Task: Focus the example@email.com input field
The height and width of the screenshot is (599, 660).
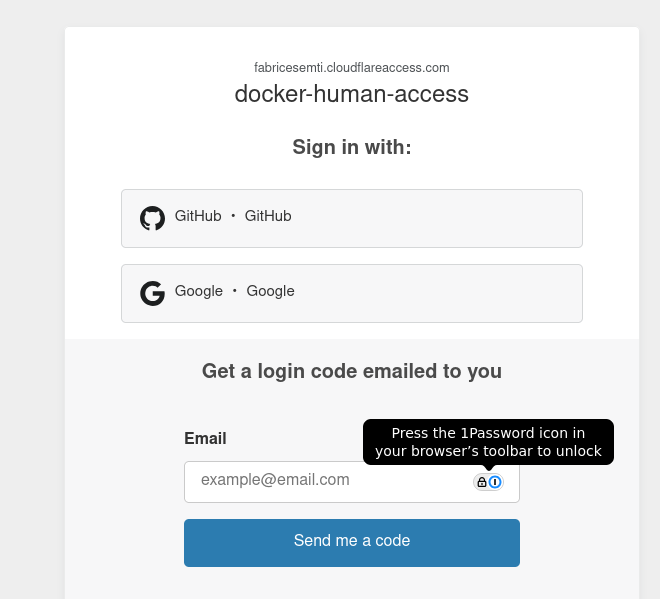Action: (325, 481)
